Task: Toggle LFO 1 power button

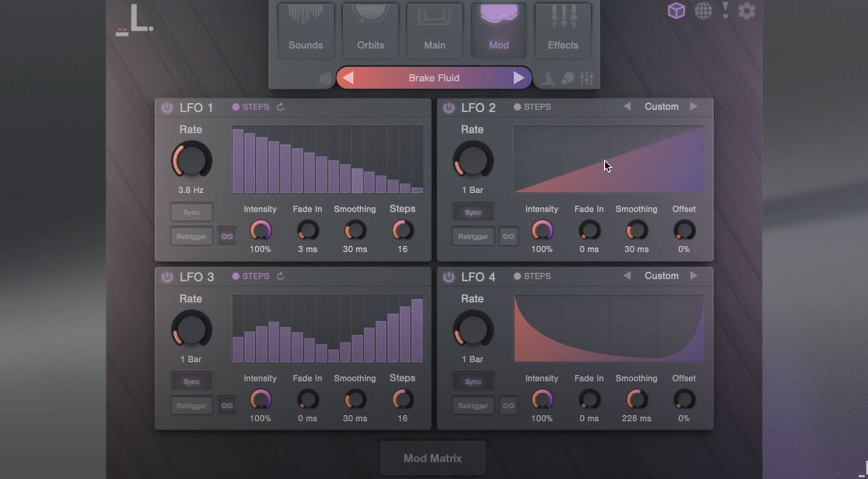Action: [x=167, y=108]
